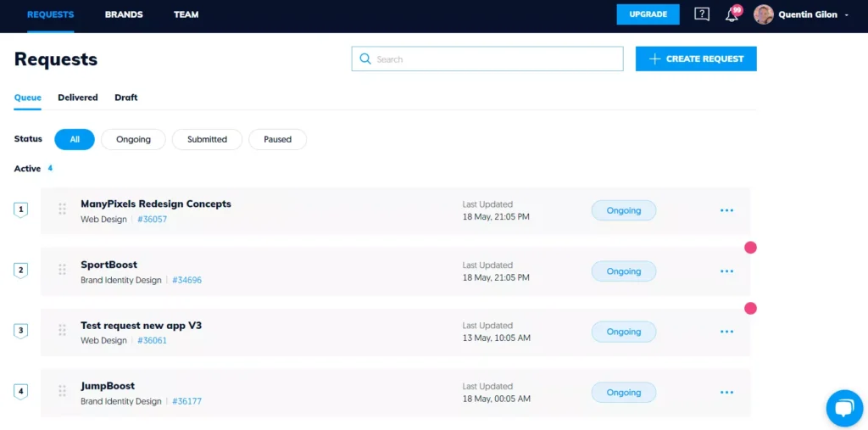The height and width of the screenshot is (430, 868).
Task: Open request link #36061
Action: 153,341
